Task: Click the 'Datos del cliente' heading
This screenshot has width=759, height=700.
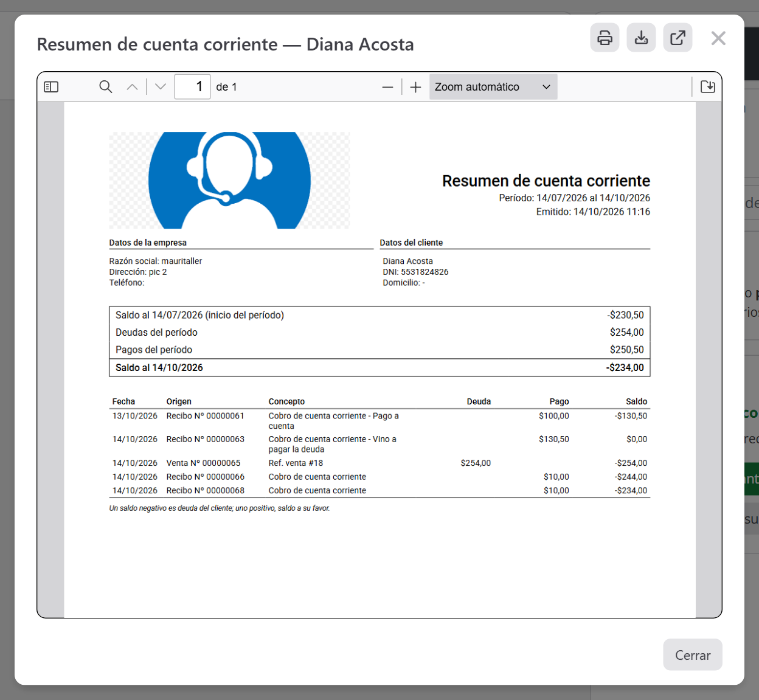Action: click(411, 243)
